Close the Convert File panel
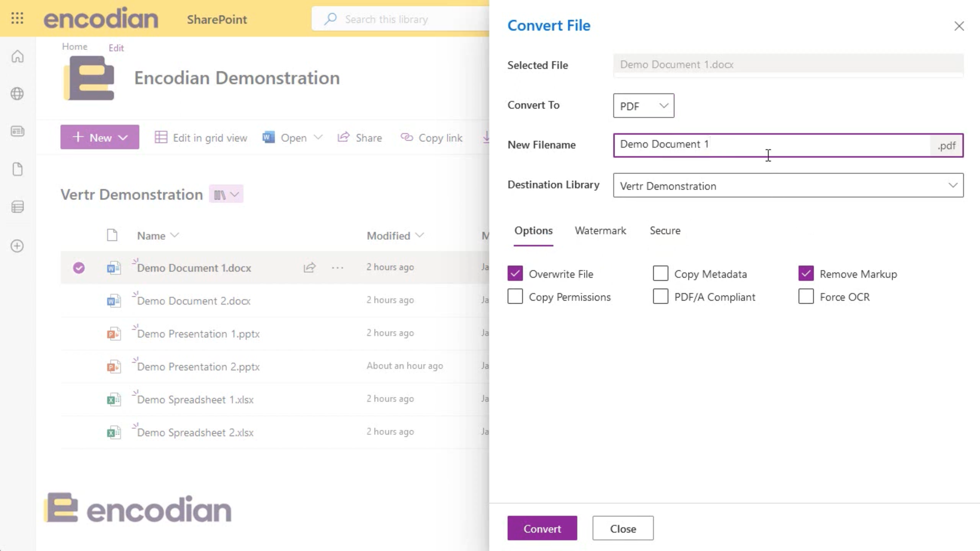The image size is (980, 551). pos(959,26)
